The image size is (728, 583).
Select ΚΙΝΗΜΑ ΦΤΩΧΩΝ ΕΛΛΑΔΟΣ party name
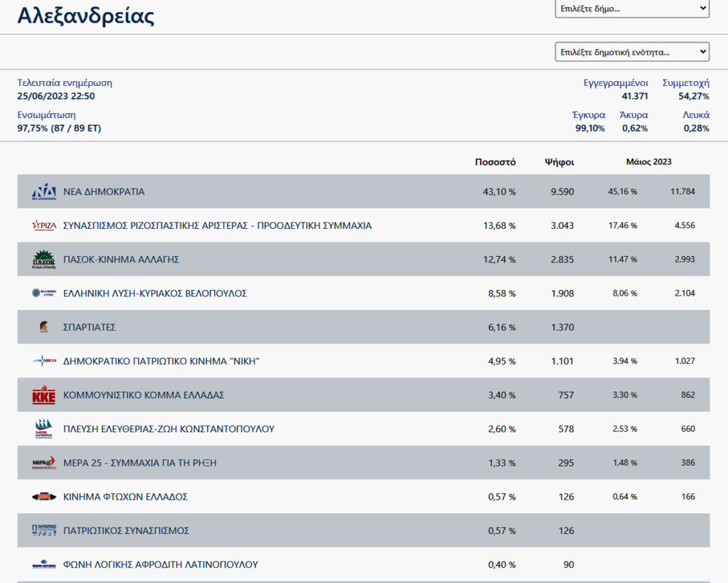pyautogui.click(x=125, y=497)
